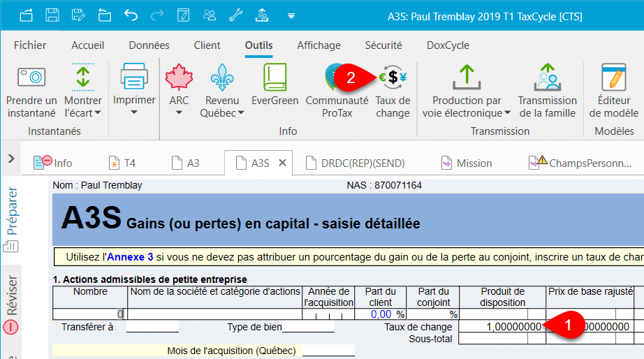Expand the sidebar with the chevron arrow

pyautogui.click(x=11, y=159)
